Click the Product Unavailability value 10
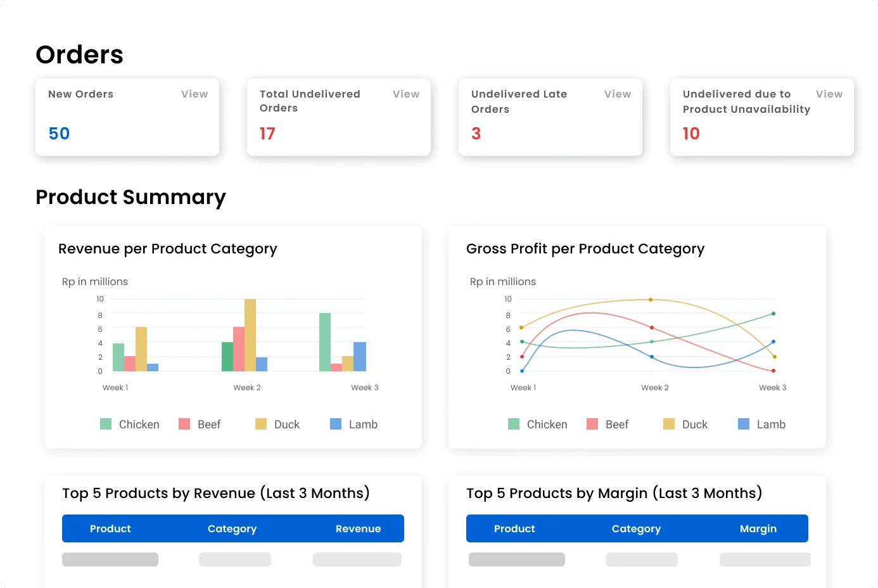 coord(691,134)
